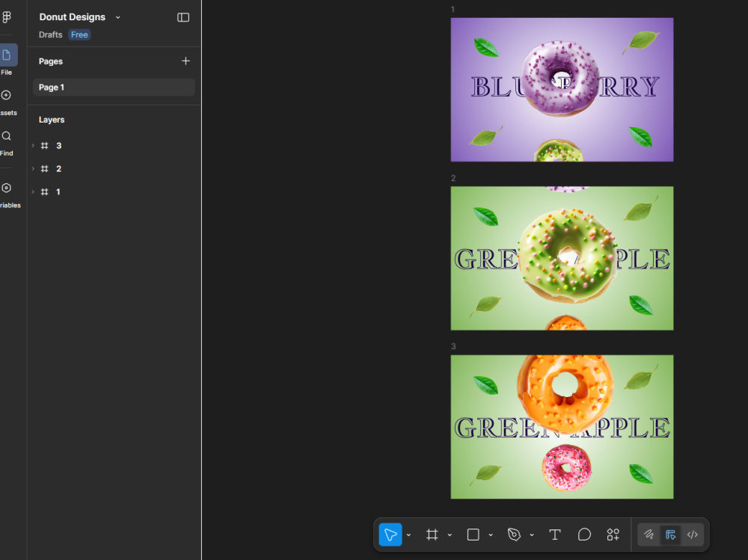Expand frame 3 layer chevron
The image size is (748, 560).
point(33,146)
